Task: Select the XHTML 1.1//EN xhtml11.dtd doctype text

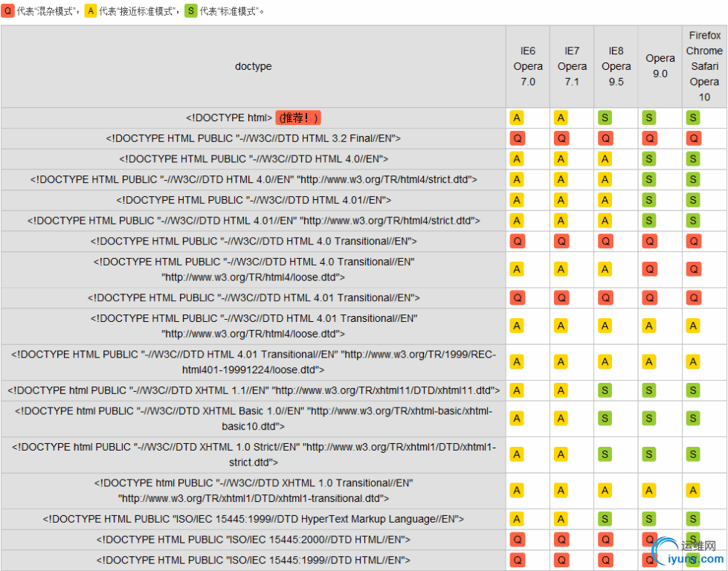Action: 254,390
